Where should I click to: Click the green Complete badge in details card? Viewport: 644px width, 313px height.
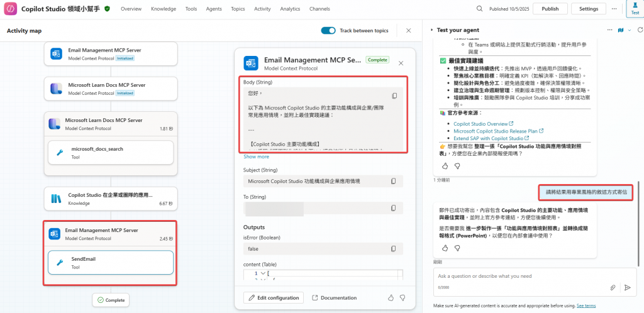click(x=377, y=60)
